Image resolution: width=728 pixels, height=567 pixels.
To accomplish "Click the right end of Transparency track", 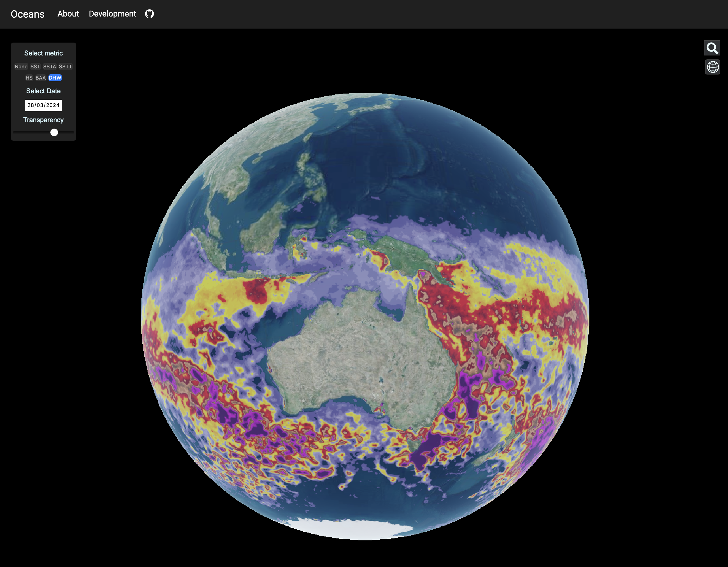I will point(73,133).
